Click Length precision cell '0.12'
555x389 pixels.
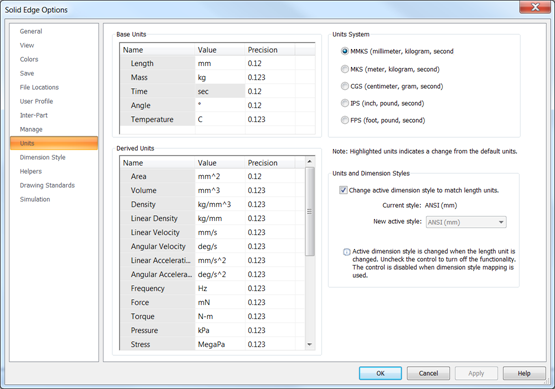pyautogui.click(x=270, y=63)
